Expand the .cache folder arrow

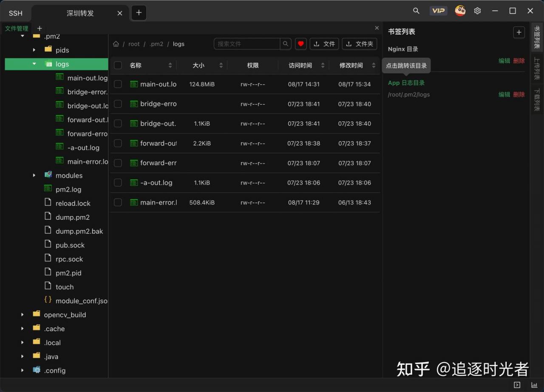[23, 329]
